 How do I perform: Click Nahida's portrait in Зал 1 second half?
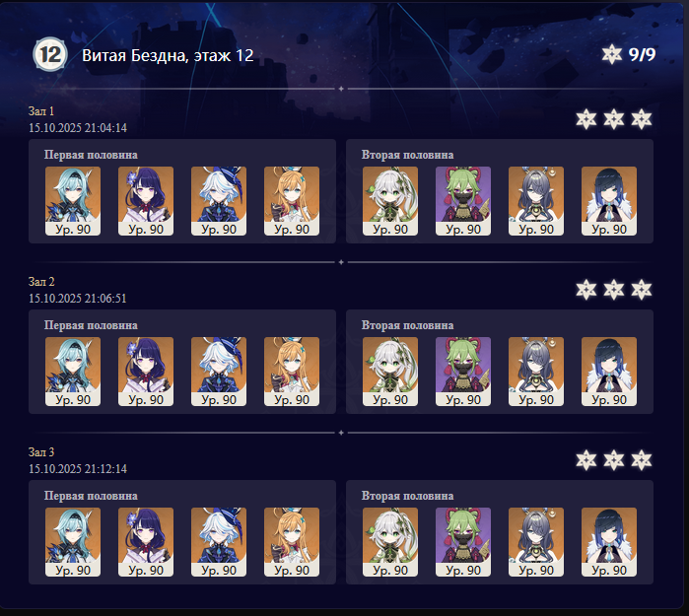(x=390, y=201)
